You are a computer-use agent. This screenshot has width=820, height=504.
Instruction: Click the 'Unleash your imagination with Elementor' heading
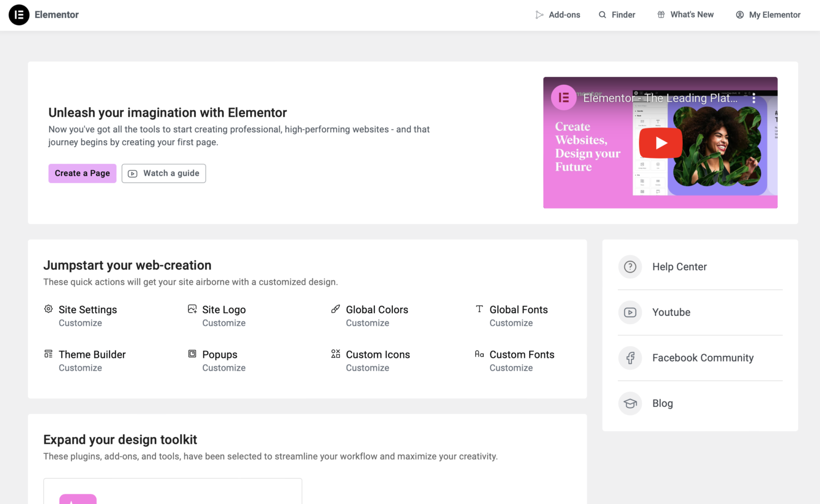[168, 113]
